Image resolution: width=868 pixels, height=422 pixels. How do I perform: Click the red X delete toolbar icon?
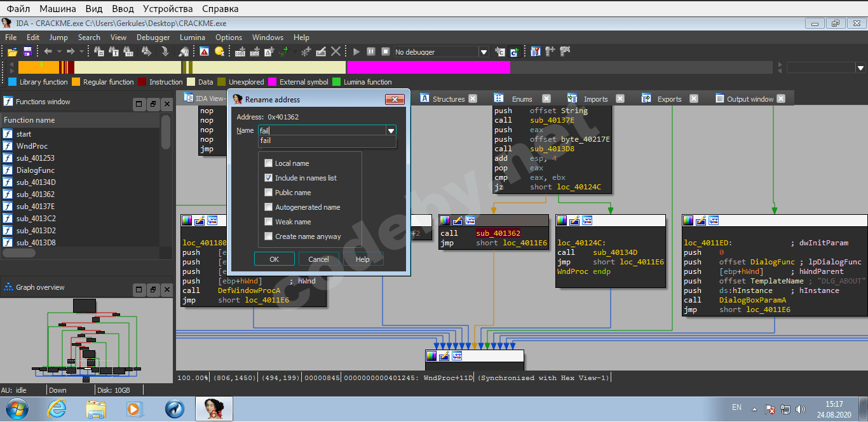point(336,51)
